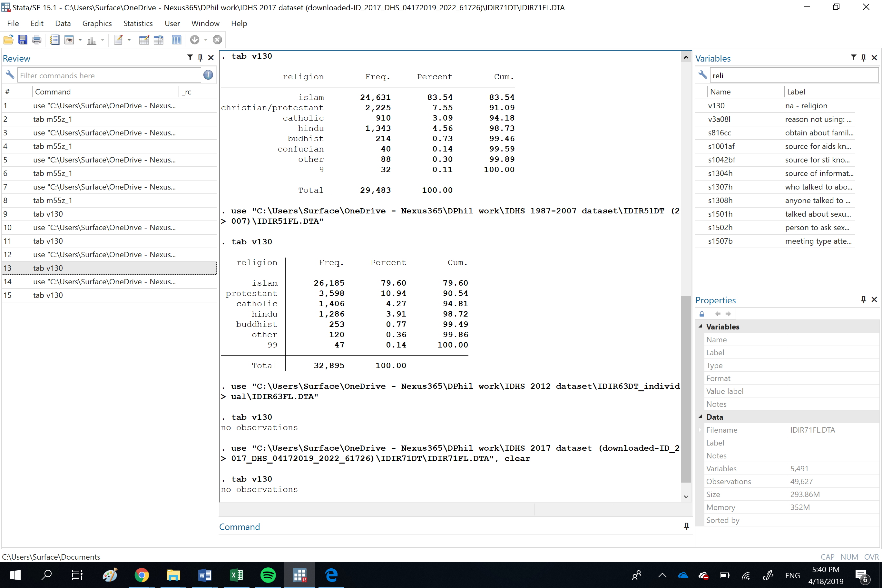
Task: Select variable v130 in Variables list
Action: [x=716, y=106]
